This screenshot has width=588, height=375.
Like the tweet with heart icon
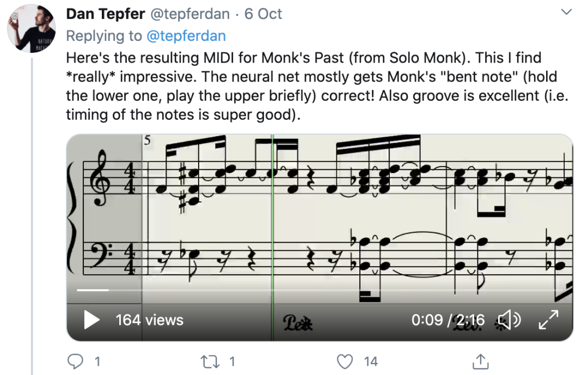[345, 361]
